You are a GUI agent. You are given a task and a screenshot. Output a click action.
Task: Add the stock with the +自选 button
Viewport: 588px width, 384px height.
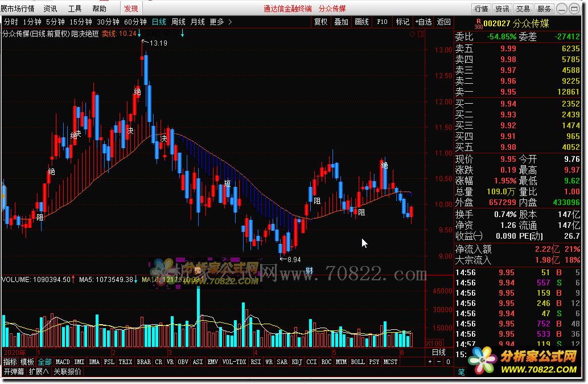pyautogui.click(x=423, y=22)
